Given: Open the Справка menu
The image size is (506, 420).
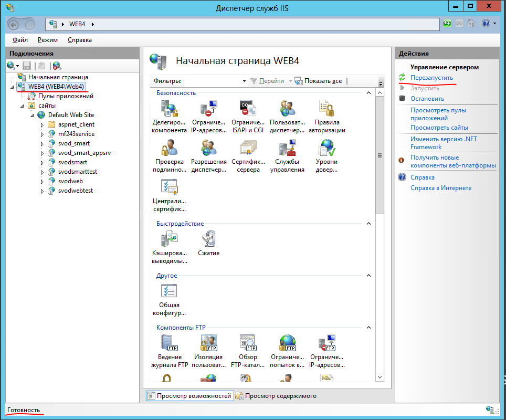Looking at the screenshot, I should pyautogui.click(x=79, y=40).
